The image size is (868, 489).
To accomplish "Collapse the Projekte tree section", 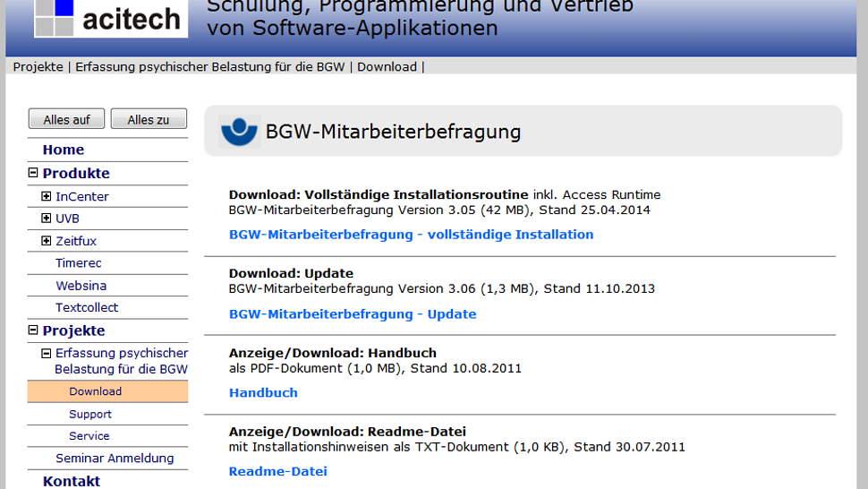I will click(x=34, y=330).
